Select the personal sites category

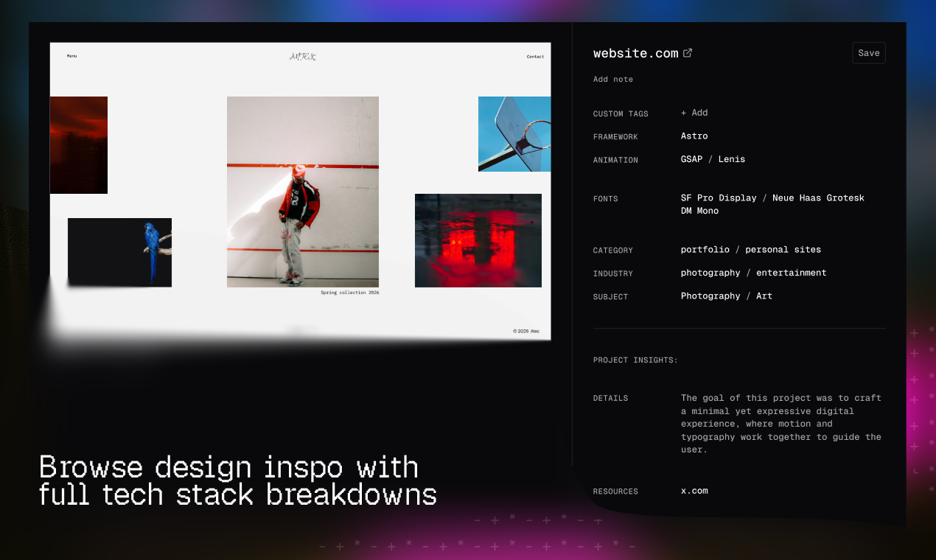pyautogui.click(x=783, y=249)
